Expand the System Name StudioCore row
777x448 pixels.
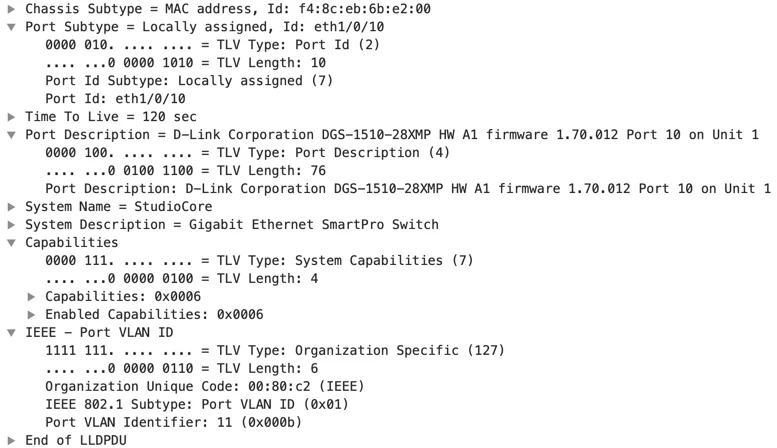coord(11,207)
